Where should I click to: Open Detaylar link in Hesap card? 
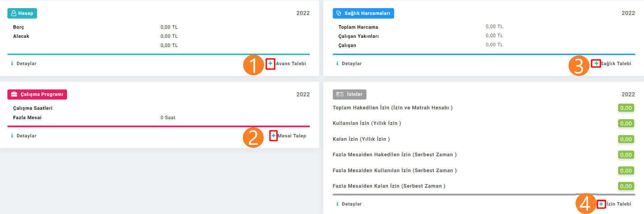pos(27,63)
